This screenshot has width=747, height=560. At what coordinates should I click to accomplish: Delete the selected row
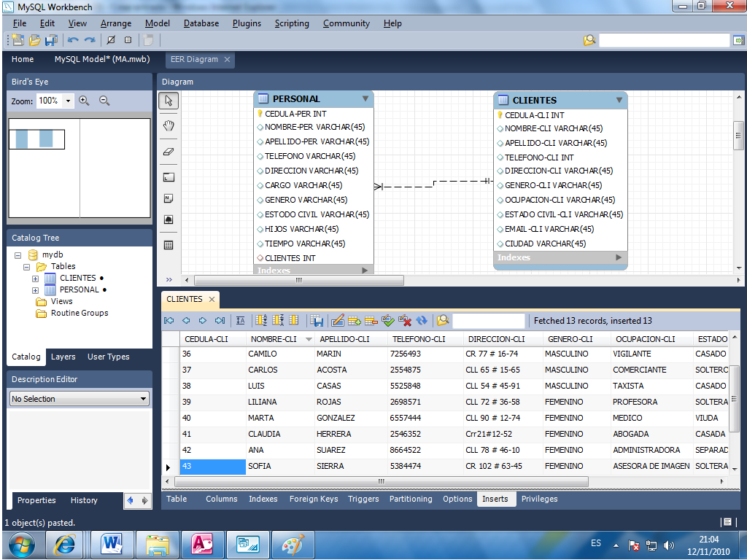pyautogui.click(x=371, y=321)
